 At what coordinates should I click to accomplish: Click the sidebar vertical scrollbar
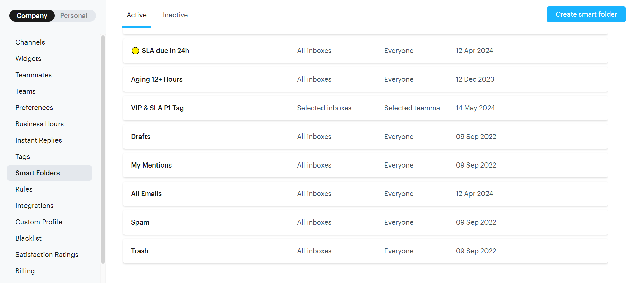coord(103,150)
